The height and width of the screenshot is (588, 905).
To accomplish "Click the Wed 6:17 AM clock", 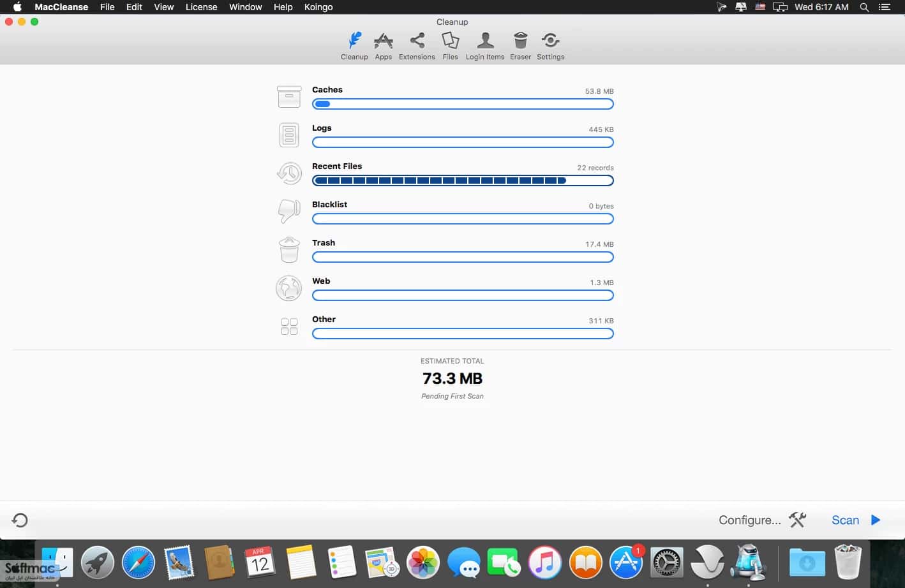I will (x=821, y=7).
